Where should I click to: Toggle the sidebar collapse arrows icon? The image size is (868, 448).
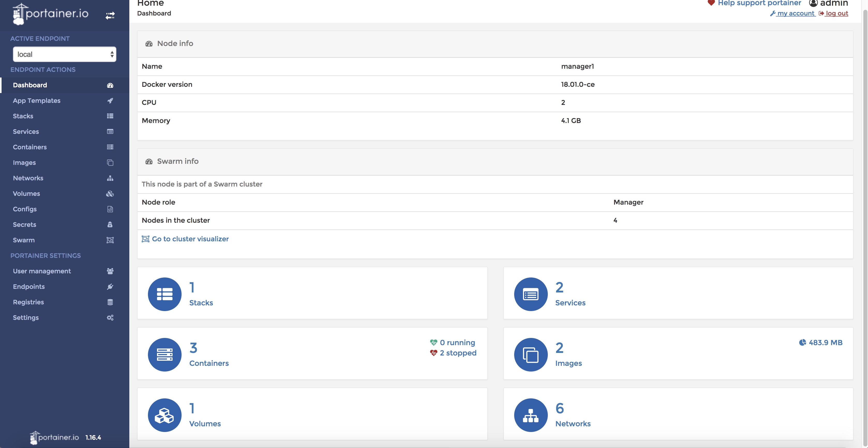coord(110,16)
